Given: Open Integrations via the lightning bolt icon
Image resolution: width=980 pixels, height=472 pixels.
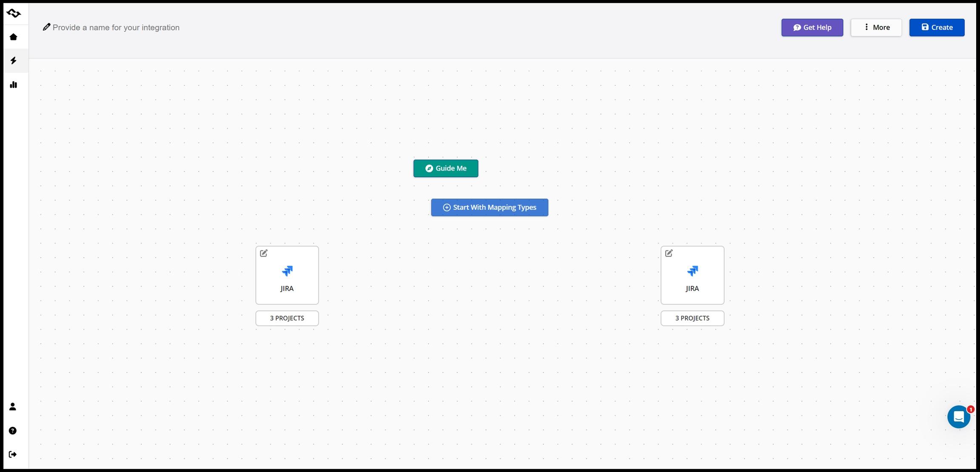Looking at the screenshot, I should coord(14,61).
